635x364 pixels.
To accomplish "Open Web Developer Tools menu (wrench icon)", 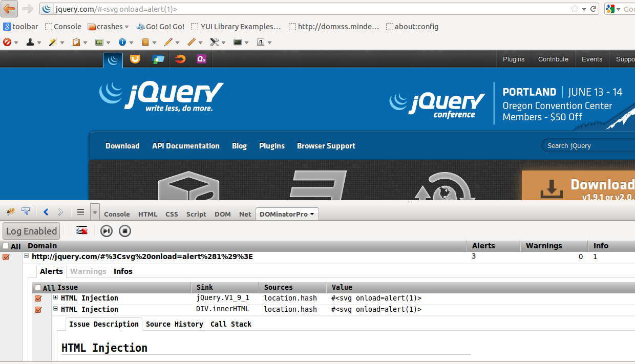I will [218, 42].
